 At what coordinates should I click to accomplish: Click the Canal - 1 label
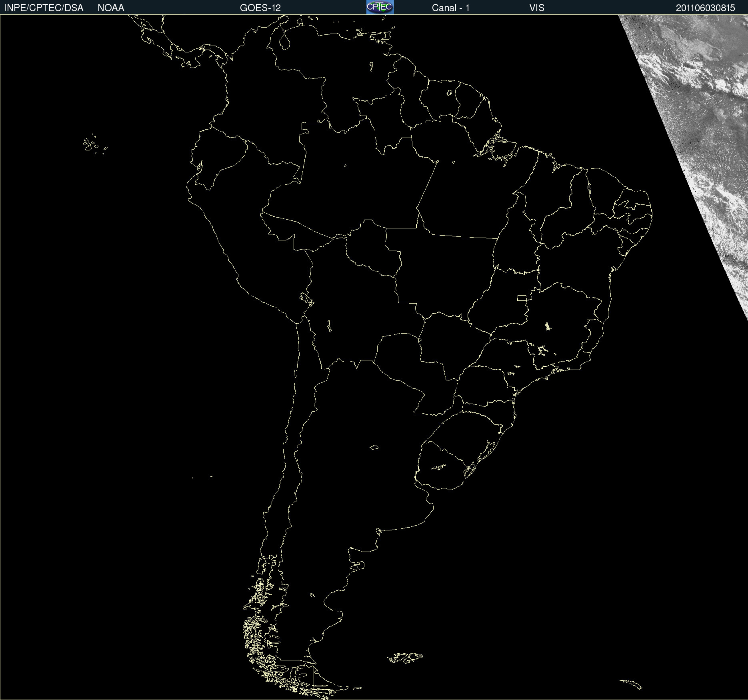coord(451,8)
